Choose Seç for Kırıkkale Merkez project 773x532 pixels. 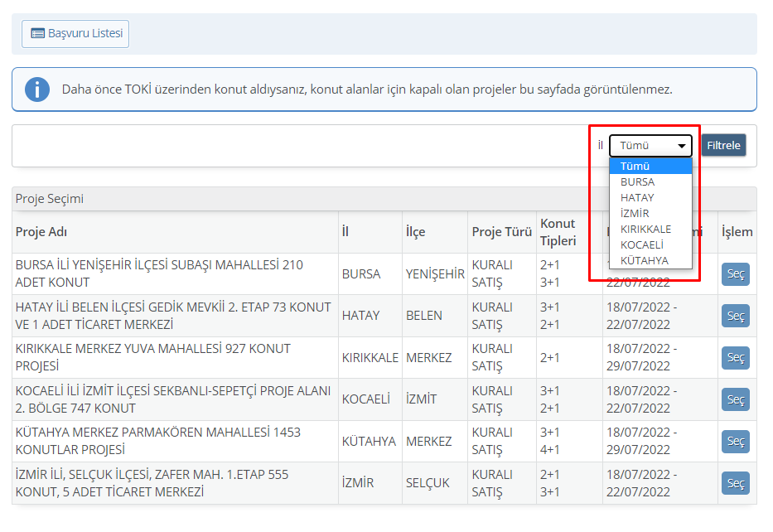tap(735, 358)
